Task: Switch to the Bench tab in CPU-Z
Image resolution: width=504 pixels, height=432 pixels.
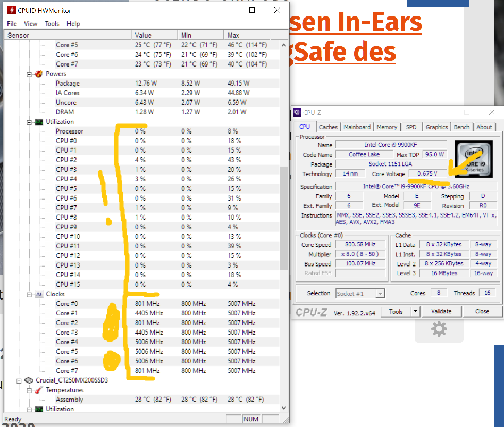Action: point(461,127)
